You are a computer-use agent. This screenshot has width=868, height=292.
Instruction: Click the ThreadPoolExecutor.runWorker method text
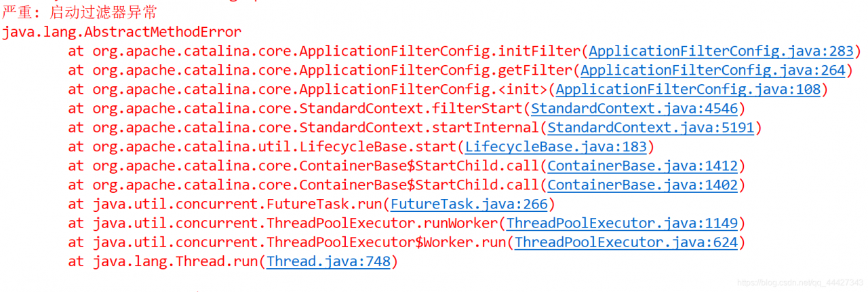pyautogui.click(x=382, y=223)
